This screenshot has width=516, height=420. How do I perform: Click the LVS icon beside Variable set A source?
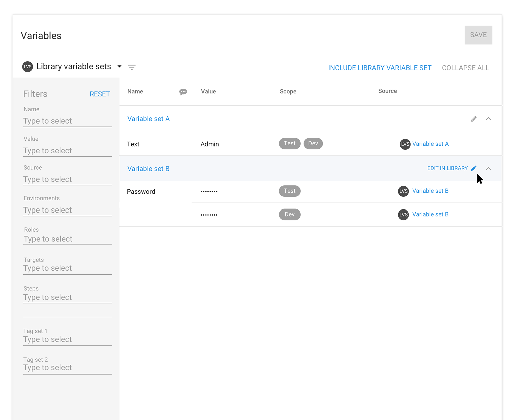tap(405, 144)
